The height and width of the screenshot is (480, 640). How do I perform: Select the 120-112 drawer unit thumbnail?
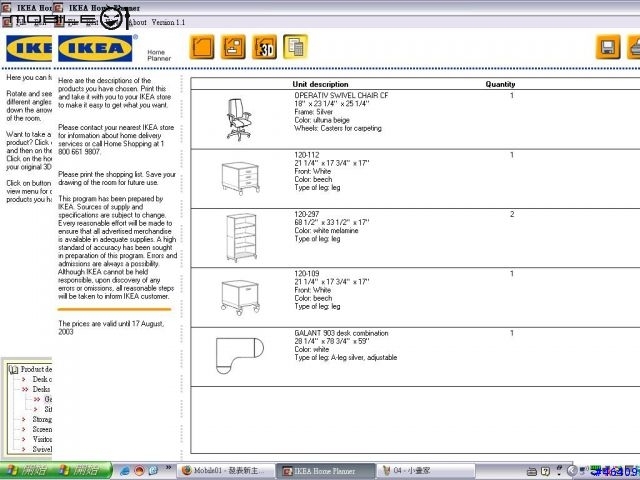(x=241, y=178)
